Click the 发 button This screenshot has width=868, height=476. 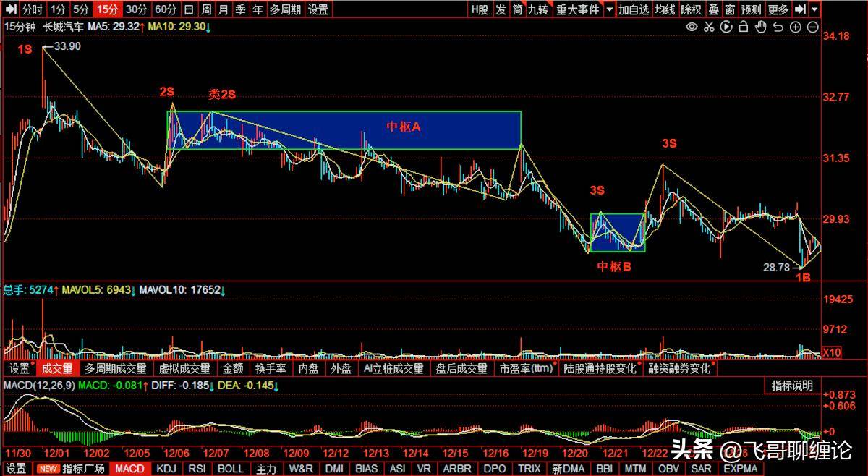501,9
